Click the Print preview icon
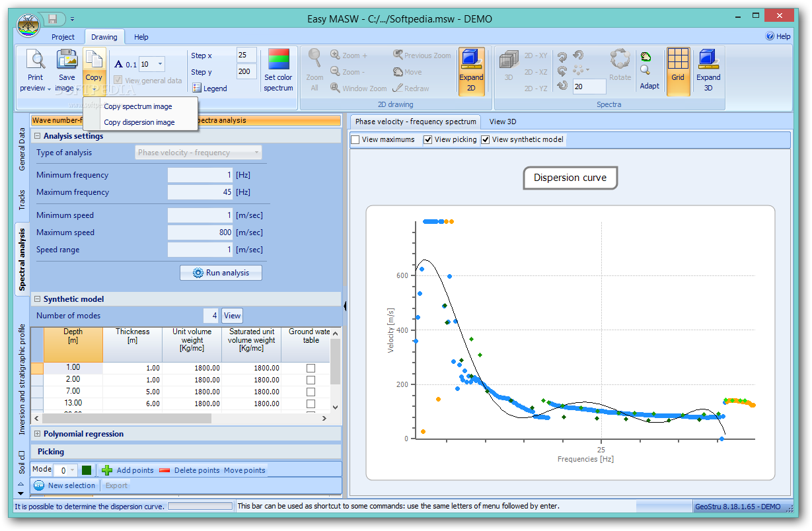This screenshot has height=531, width=812. [36, 60]
